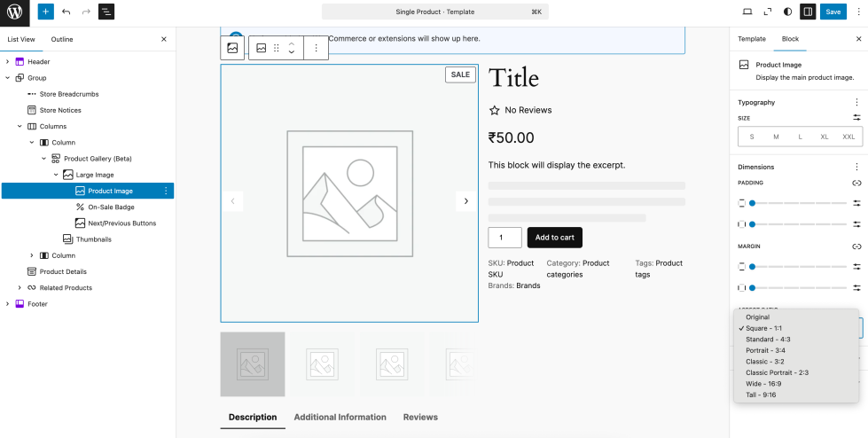Click the drag handle in block toolbar
The image size is (868, 438).
277,48
